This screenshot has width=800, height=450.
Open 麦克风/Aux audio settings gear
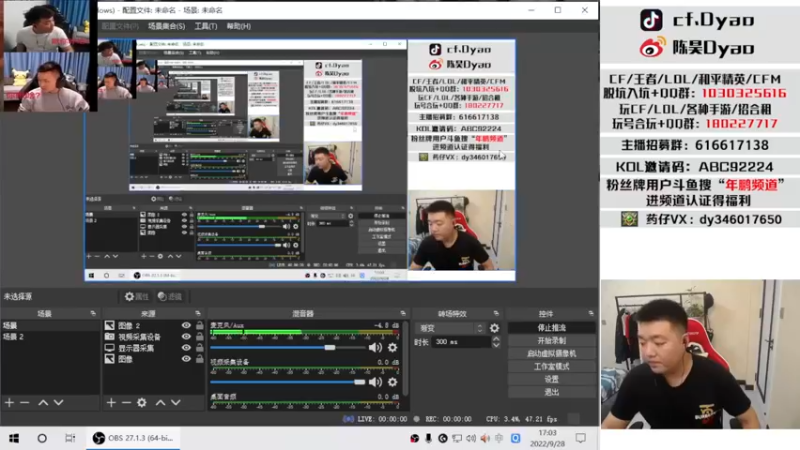(x=392, y=347)
